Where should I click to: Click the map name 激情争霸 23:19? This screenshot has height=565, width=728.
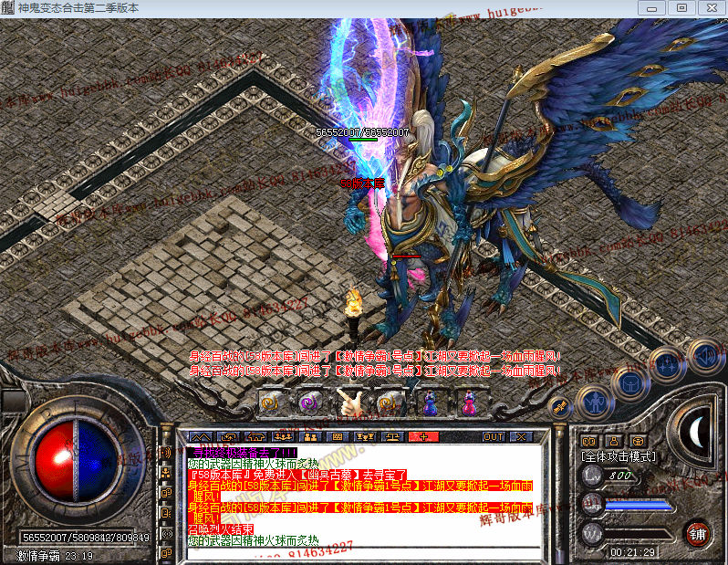tap(55, 556)
